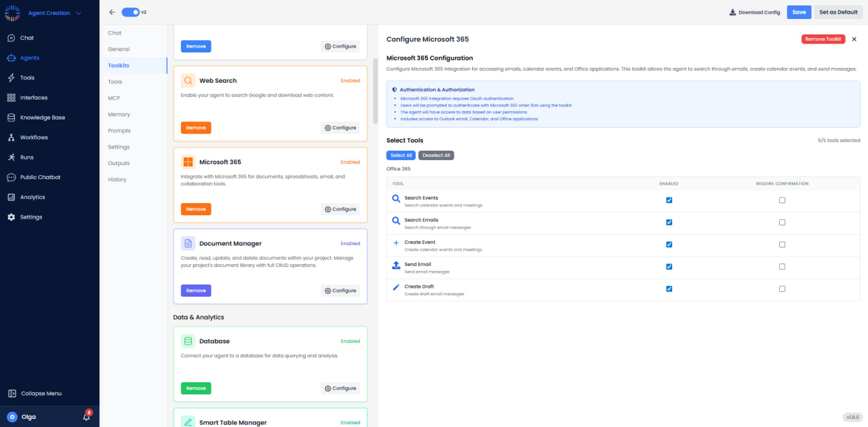Check Require Confirmation for Search Emails
The width and height of the screenshot is (868, 427).
pyautogui.click(x=782, y=222)
